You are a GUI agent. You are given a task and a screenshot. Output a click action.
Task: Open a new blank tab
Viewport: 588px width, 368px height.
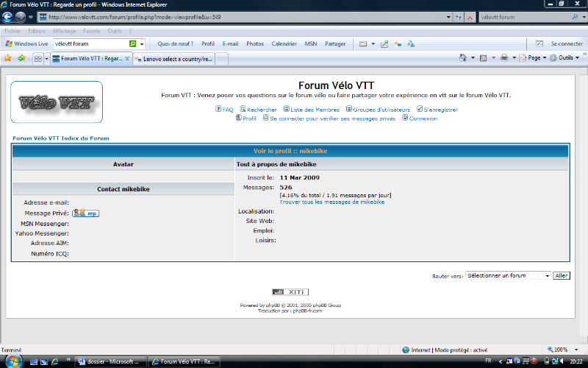[x=222, y=59]
